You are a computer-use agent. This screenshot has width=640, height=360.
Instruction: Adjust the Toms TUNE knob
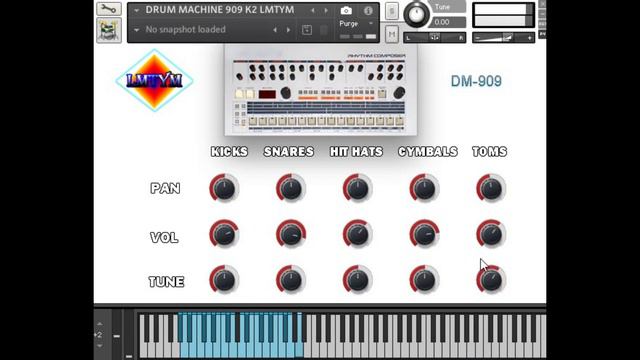[491, 280]
